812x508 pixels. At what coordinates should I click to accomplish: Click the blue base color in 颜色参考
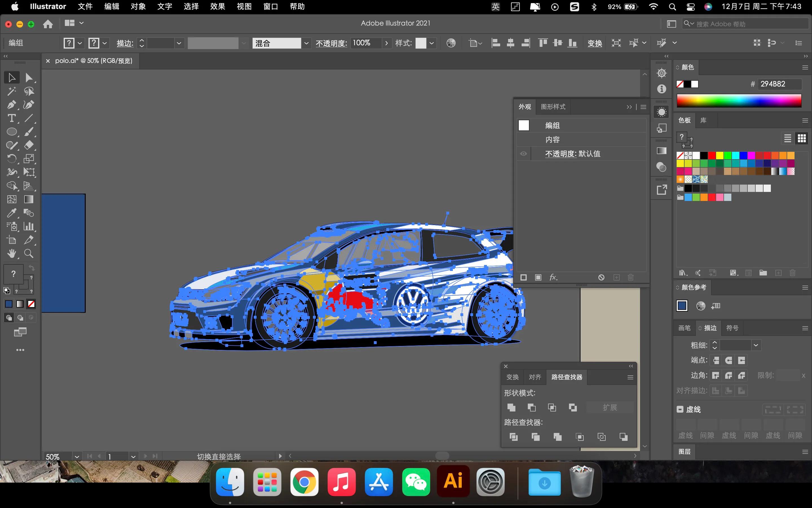coord(682,306)
